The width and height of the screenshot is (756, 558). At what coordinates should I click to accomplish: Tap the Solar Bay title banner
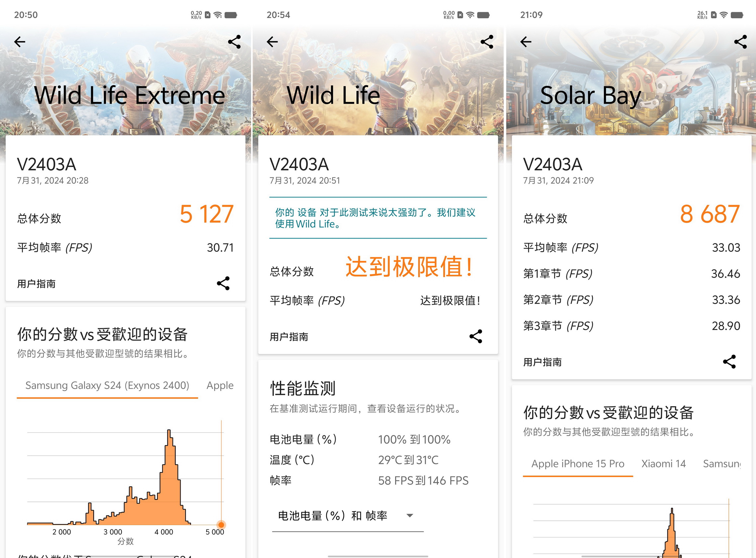pos(591,96)
